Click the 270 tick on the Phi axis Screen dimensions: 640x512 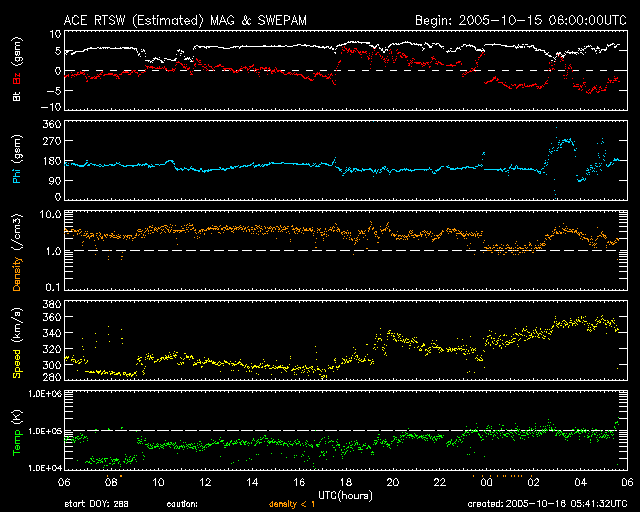pos(52,141)
